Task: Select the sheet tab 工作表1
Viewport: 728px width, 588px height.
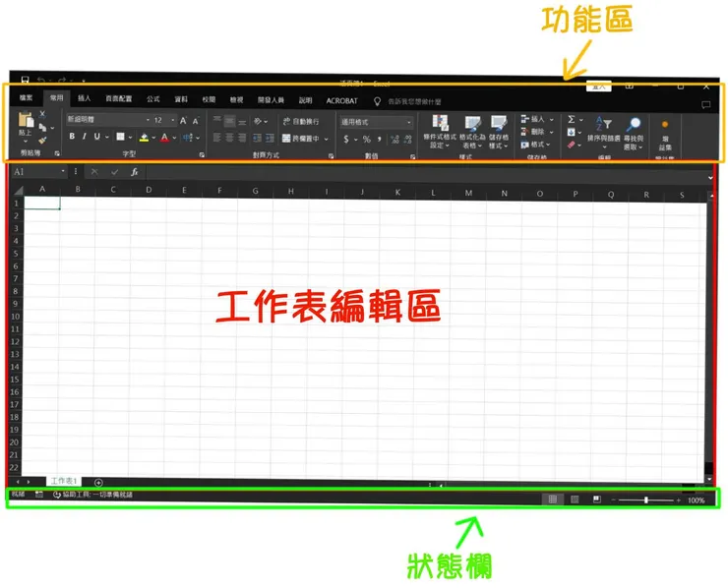Action: (x=64, y=481)
